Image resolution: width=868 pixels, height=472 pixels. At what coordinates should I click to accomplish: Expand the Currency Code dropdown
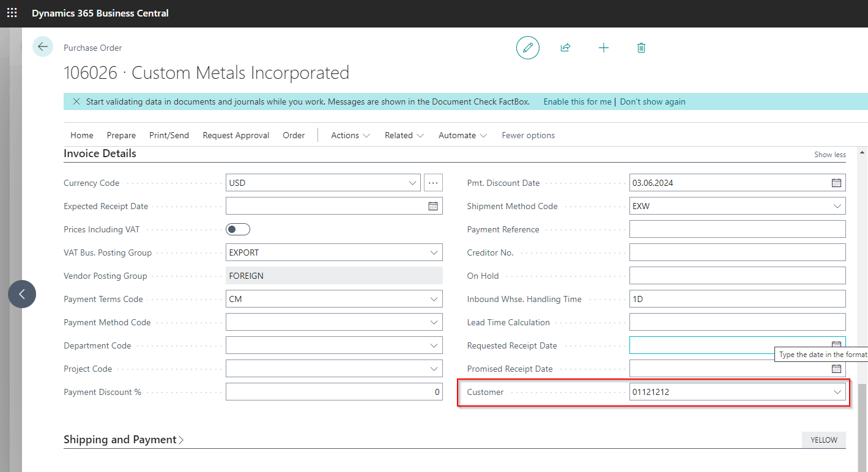[412, 183]
